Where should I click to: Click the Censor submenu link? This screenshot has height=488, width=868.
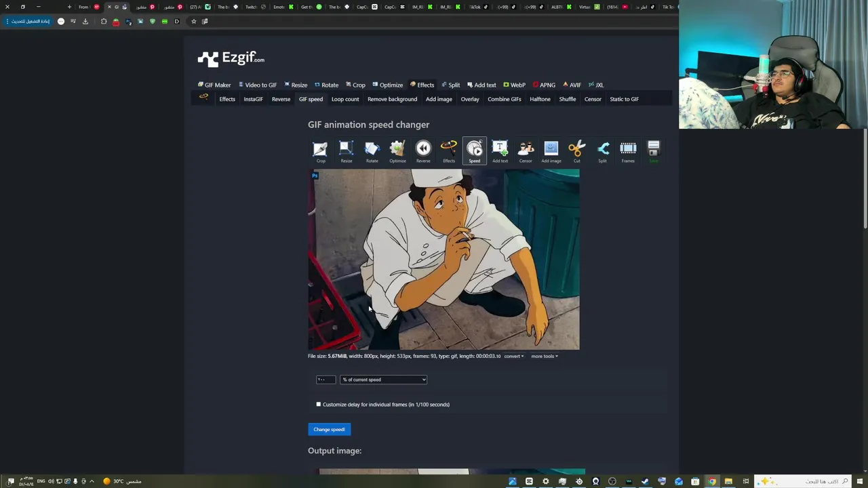(593, 99)
